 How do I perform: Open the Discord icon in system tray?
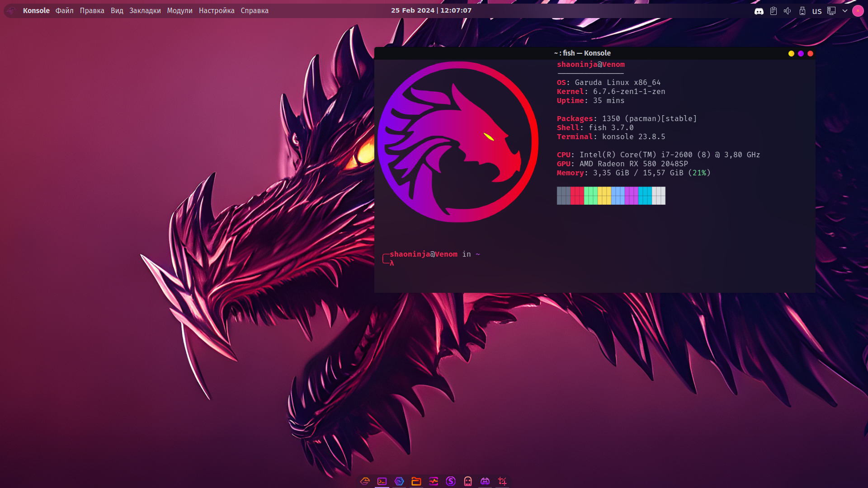[759, 11]
